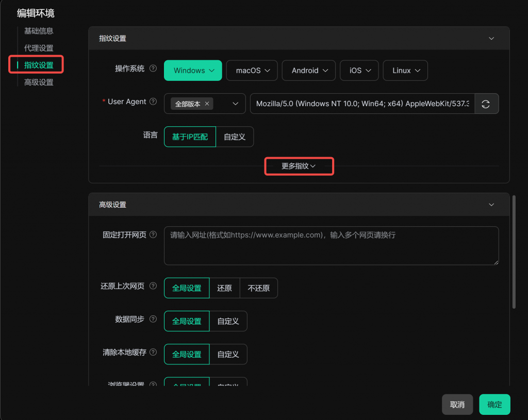
Task: Click help icon next to 数据同步
Action: click(153, 320)
